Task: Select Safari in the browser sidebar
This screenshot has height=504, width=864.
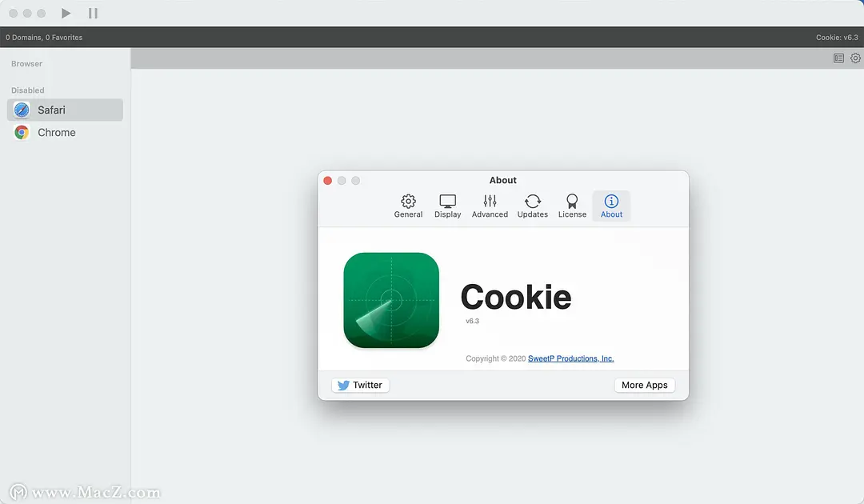Action: coord(65,110)
